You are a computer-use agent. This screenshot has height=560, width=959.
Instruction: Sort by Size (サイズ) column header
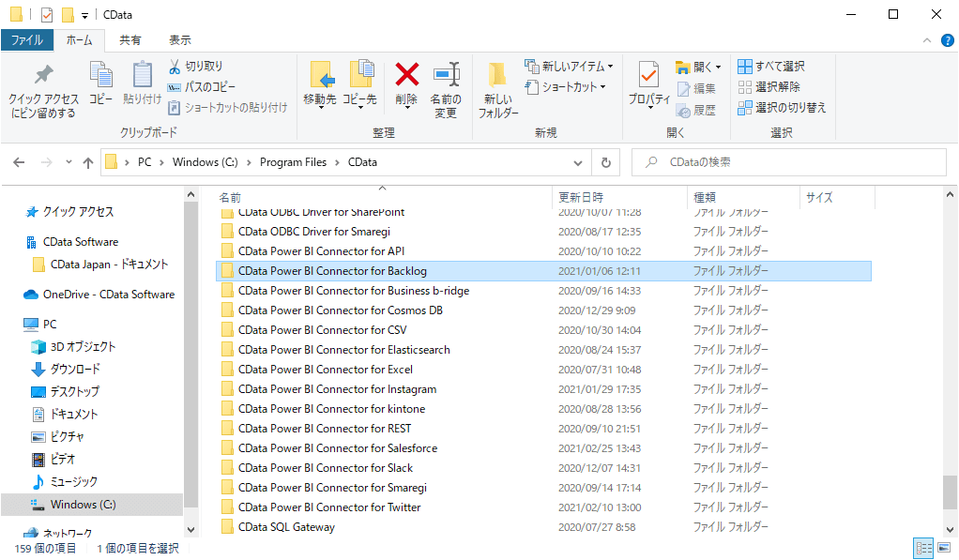[x=819, y=198]
